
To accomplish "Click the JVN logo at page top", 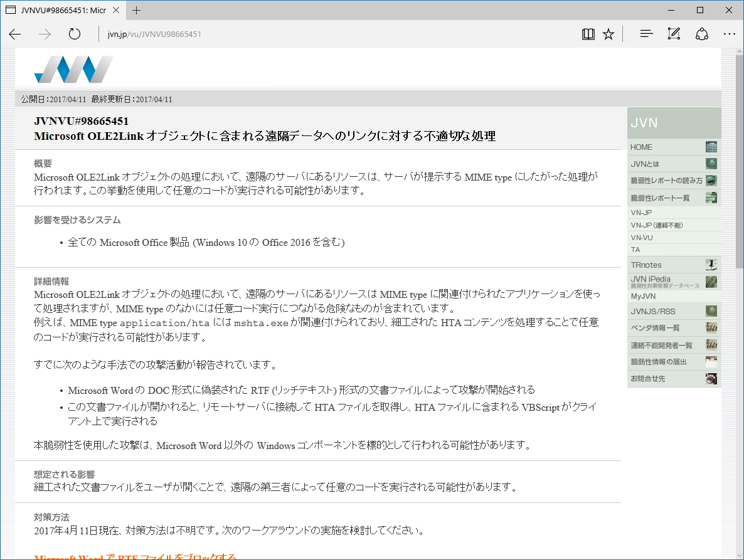I will [73, 69].
